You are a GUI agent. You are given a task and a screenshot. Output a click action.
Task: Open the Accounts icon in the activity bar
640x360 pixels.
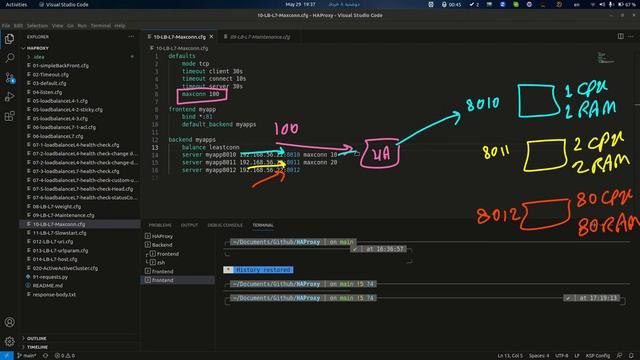click(x=9, y=322)
